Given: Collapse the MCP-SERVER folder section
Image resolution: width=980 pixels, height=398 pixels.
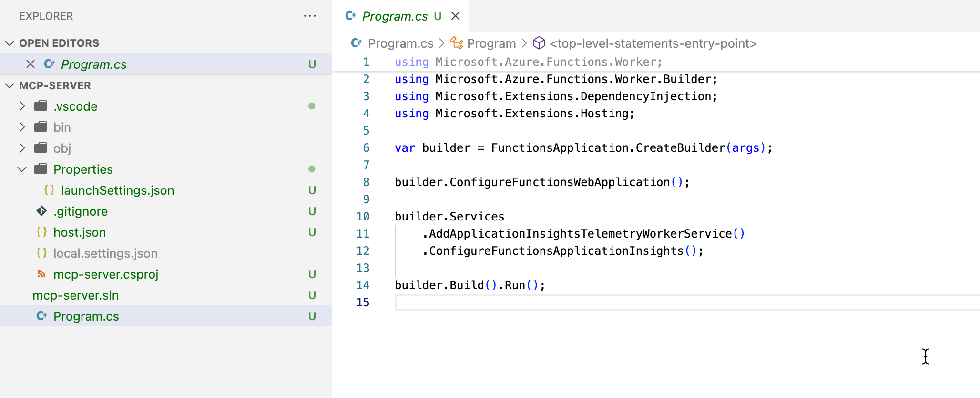Looking at the screenshot, I should (x=10, y=85).
